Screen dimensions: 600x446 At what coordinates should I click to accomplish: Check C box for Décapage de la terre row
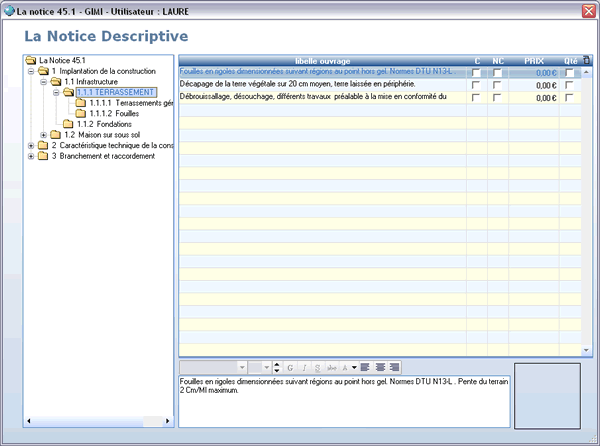476,85
